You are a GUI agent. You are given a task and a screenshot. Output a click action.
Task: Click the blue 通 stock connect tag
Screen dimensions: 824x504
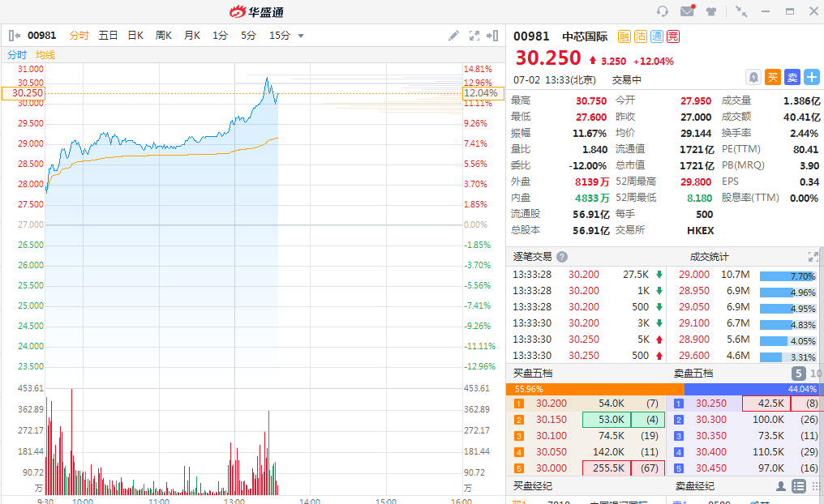coord(656,36)
